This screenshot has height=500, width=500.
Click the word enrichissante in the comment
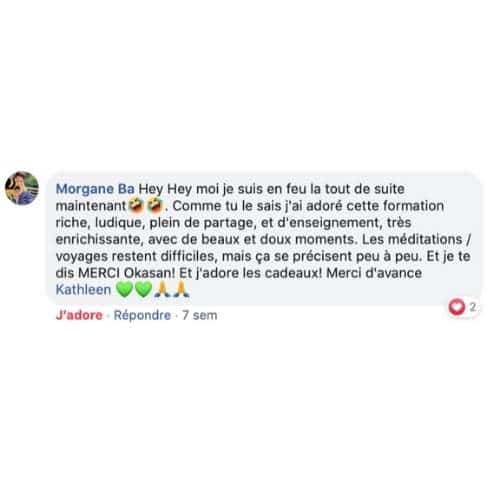[x=99, y=239]
